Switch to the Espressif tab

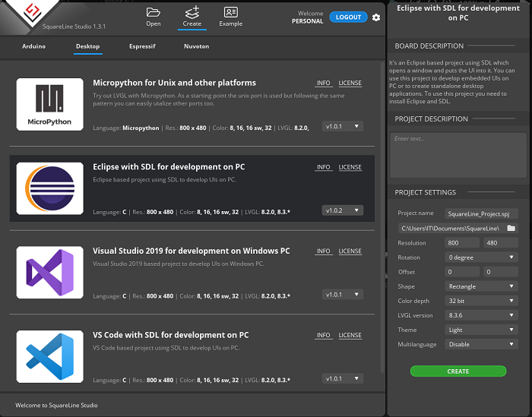click(x=142, y=46)
